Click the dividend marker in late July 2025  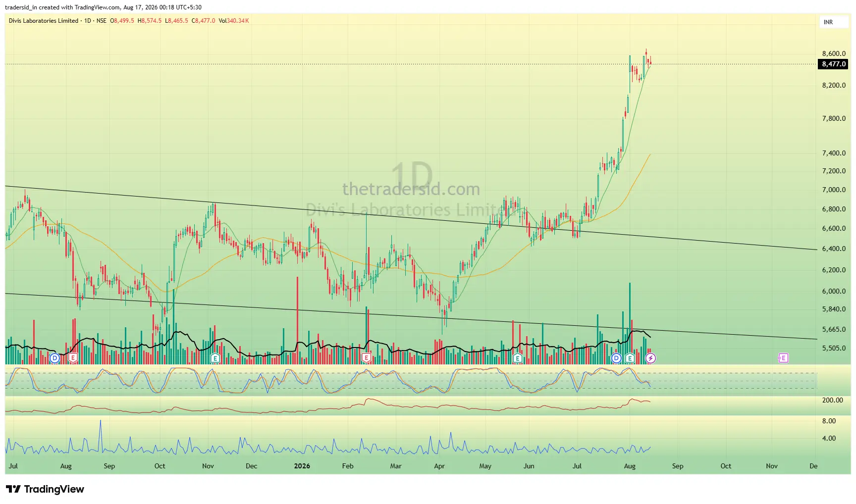coord(54,358)
